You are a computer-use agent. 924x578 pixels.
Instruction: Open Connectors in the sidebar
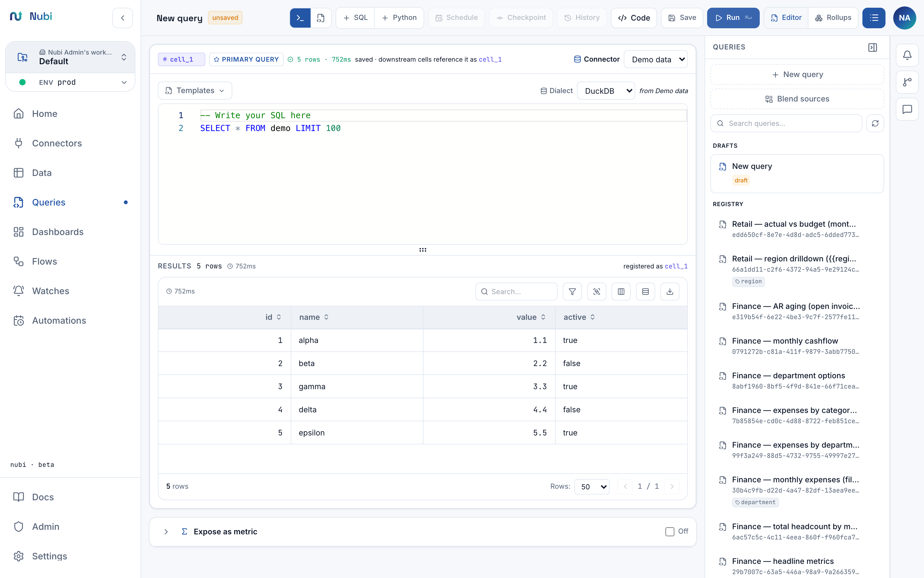[x=70, y=143]
